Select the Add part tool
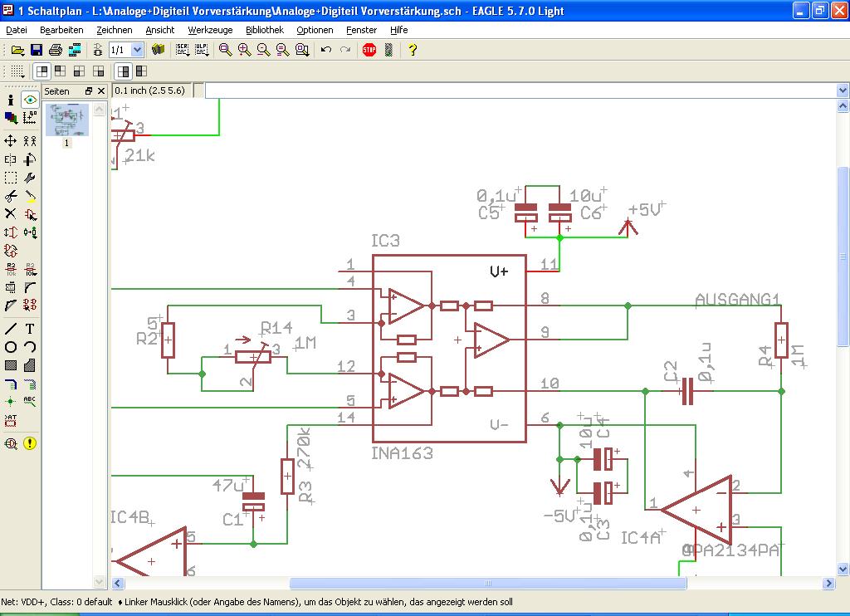Viewport: 850px width, 616px height. click(x=30, y=213)
